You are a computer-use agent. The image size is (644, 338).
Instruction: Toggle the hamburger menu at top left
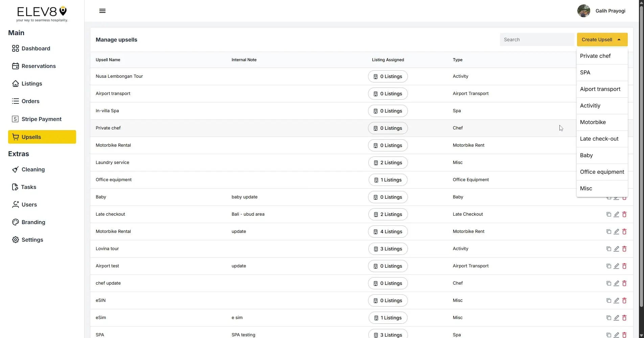(x=102, y=10)
